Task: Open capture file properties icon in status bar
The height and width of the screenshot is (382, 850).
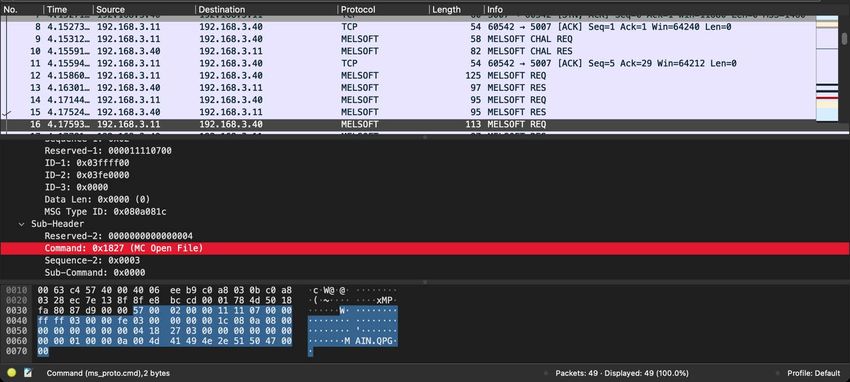Action: click(x=28, y=373)
